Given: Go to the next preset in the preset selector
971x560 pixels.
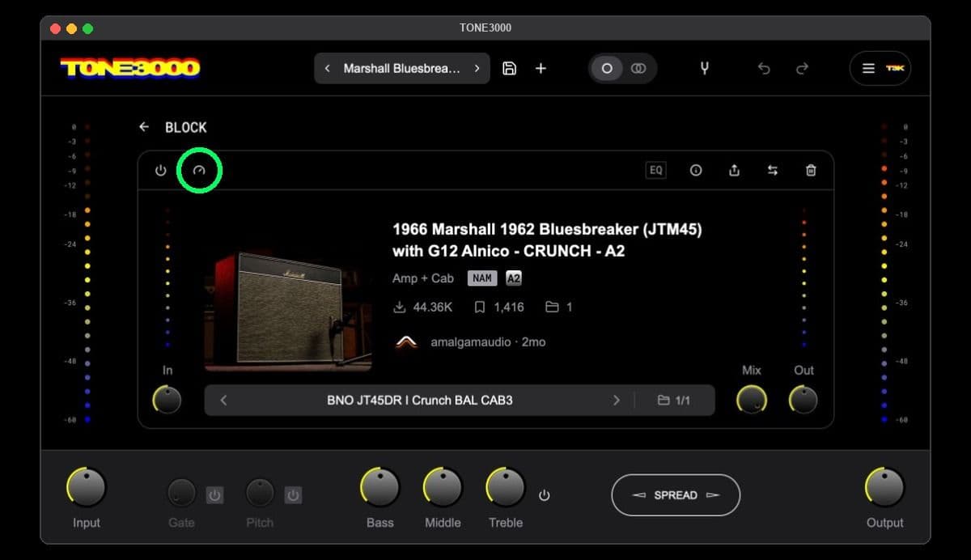Looking at the screenshot, I should click(x=477, y=69).
